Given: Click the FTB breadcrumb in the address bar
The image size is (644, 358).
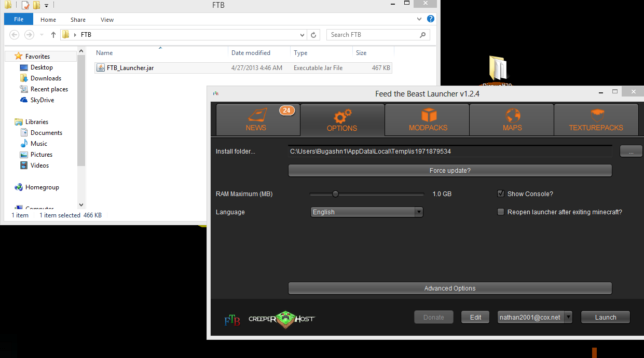Looking at the screenshot, I should tap(86, 35).
